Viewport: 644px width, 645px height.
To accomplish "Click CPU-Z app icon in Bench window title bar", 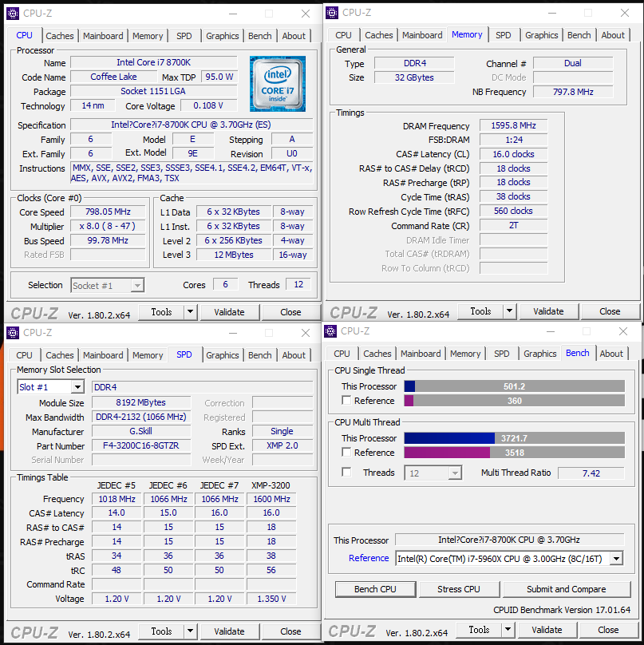I will pos(330,331).
